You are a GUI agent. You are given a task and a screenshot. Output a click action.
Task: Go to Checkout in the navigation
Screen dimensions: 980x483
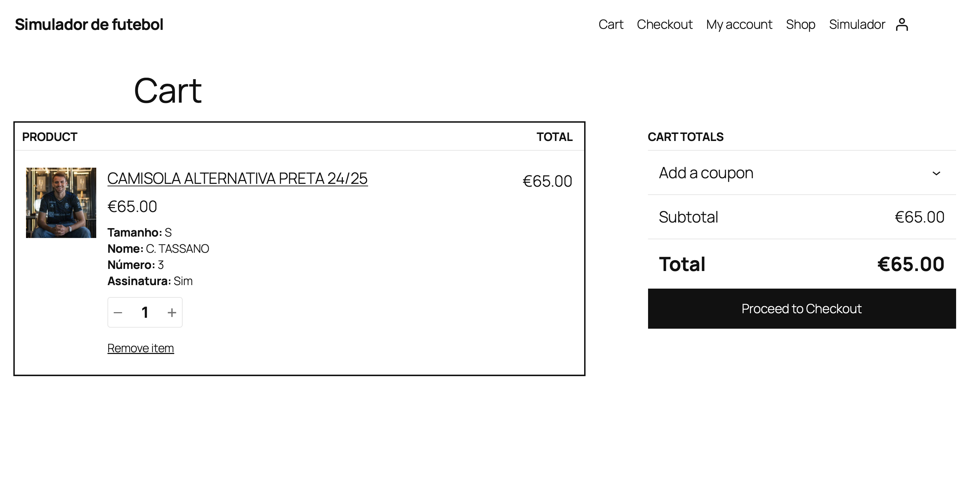665,25
